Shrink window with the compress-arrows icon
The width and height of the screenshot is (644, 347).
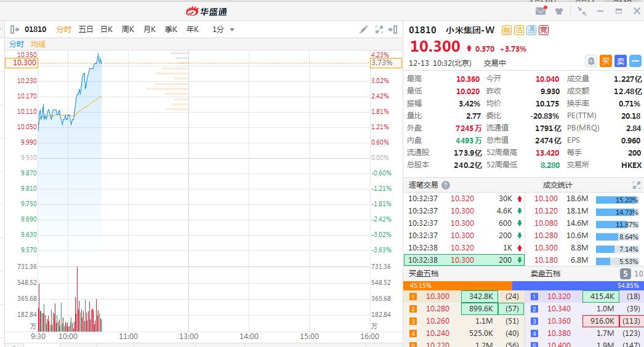[582, 12]
